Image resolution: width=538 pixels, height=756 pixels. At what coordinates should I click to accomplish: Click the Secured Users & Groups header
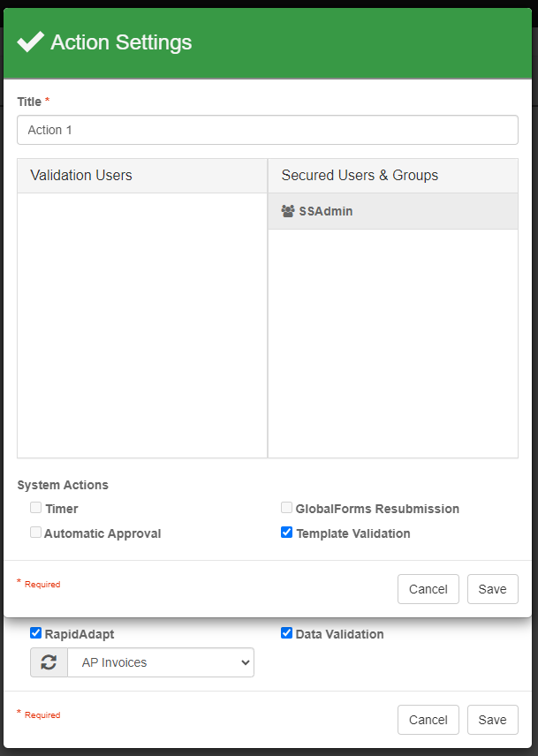(360, 176)
